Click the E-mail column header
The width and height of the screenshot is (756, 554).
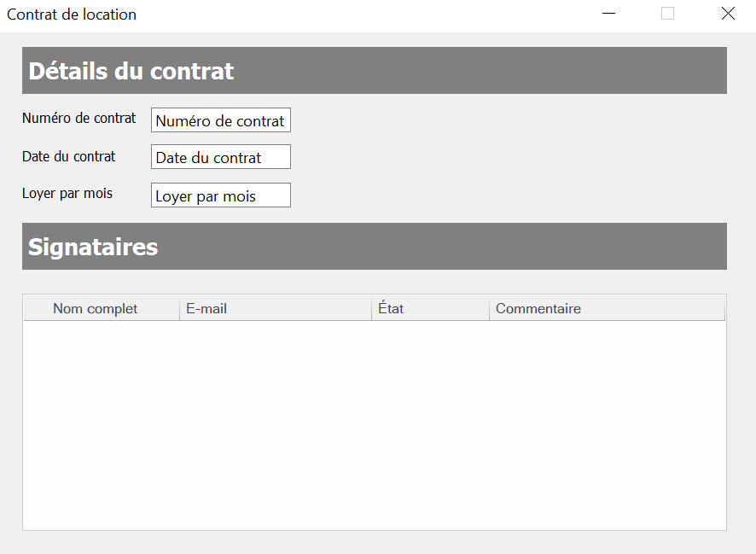click(x=275, y=308)
